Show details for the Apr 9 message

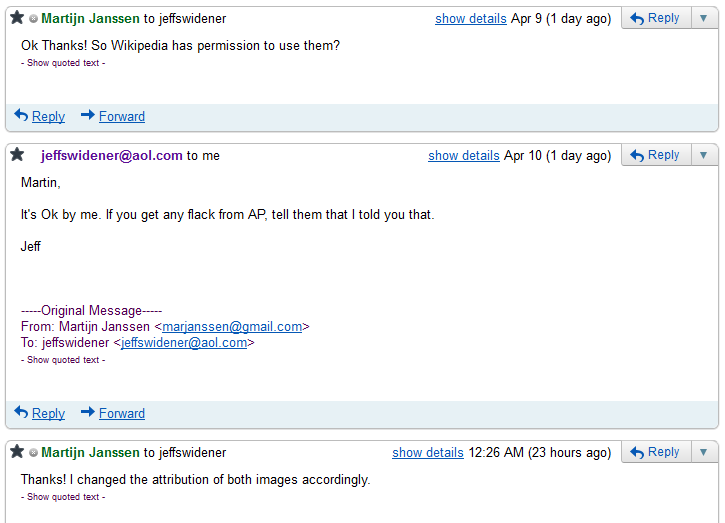[470, 19]
